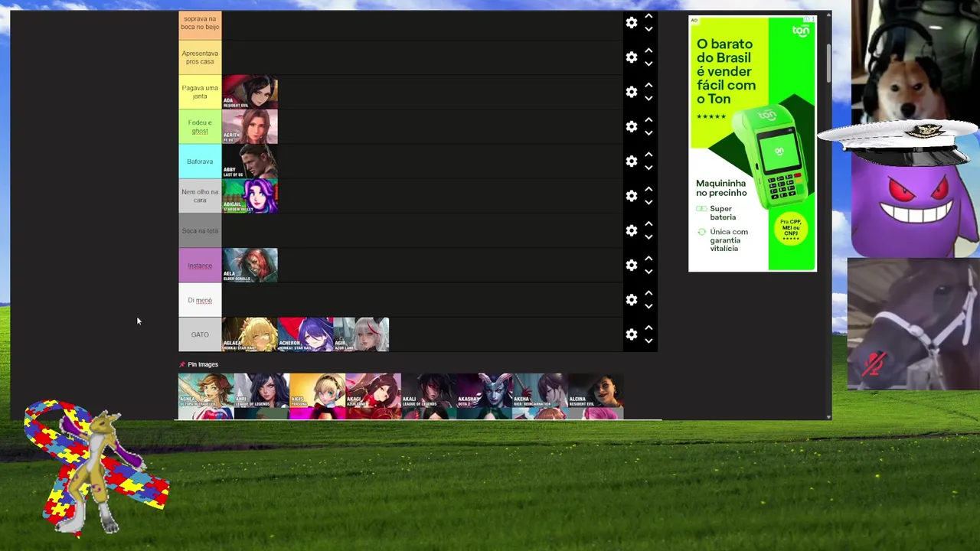Open settings gear for 'GATO' row
The width and height of the screenshot is (980, 551).
coord(632,334)
